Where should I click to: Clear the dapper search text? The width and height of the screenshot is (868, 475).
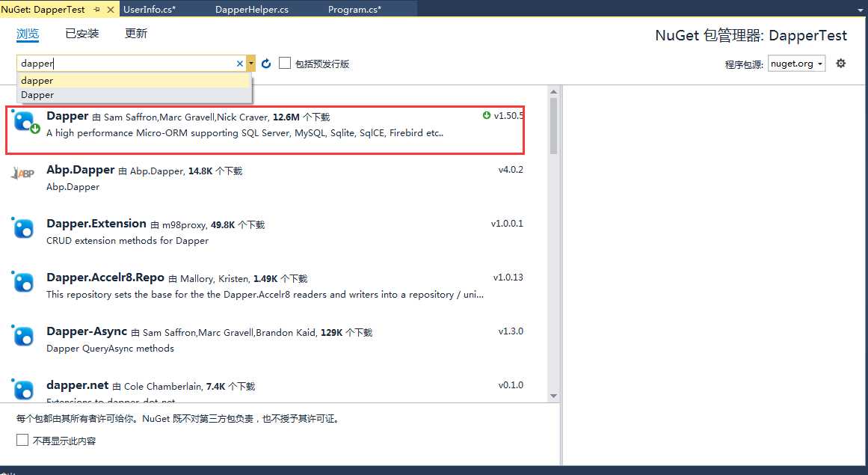pyautogui.click(x=240, y=64)
